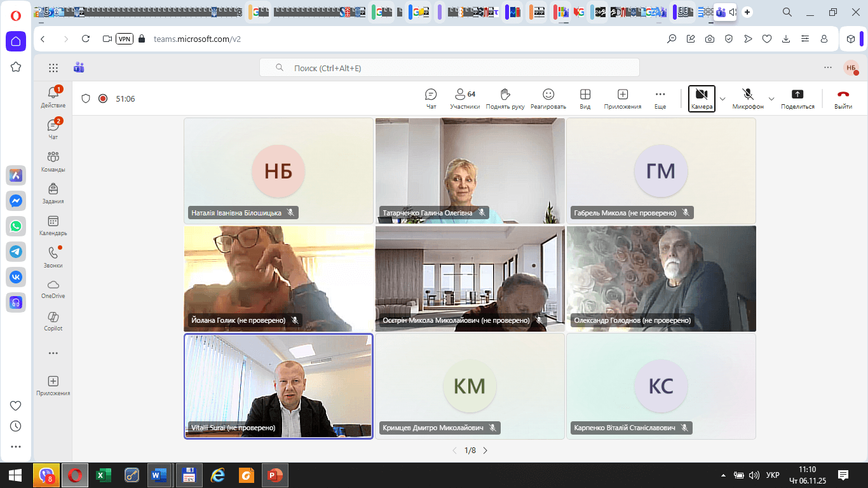
Task: Open Приложения in meeting toolbar
Action: pyautogui.click(x=623, y=98)
